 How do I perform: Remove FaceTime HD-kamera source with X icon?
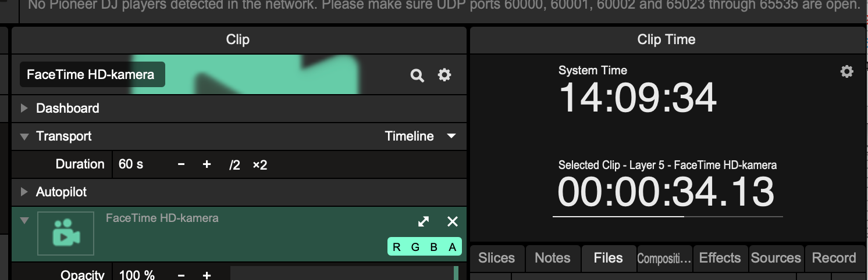click(x=452, y=221)
